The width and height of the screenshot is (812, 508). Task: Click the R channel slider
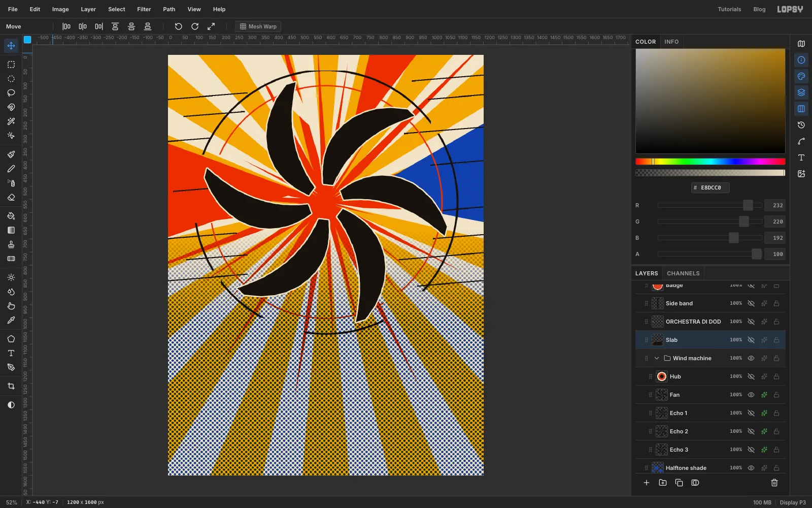[709, 205]
